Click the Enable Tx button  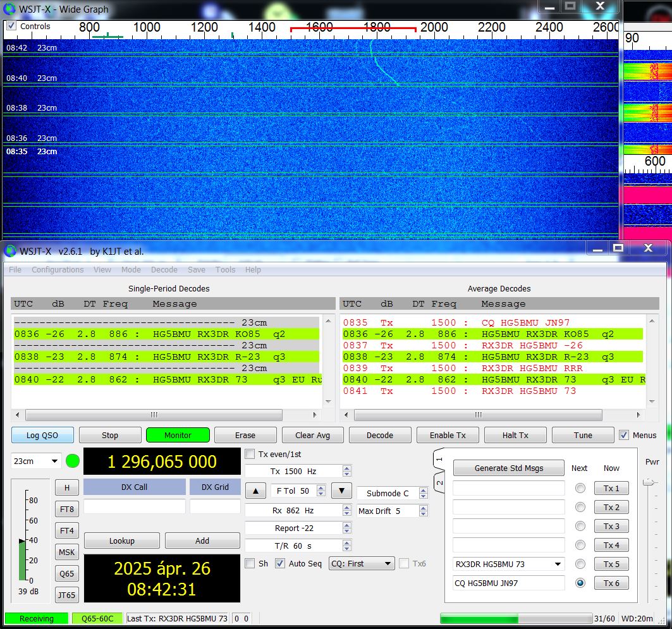tap(448, 435)
